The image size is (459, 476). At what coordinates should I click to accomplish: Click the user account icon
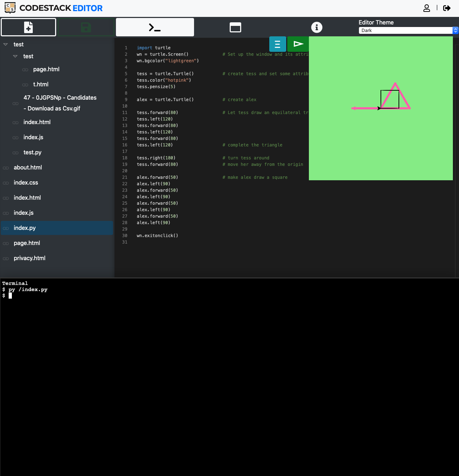[427, 8]
